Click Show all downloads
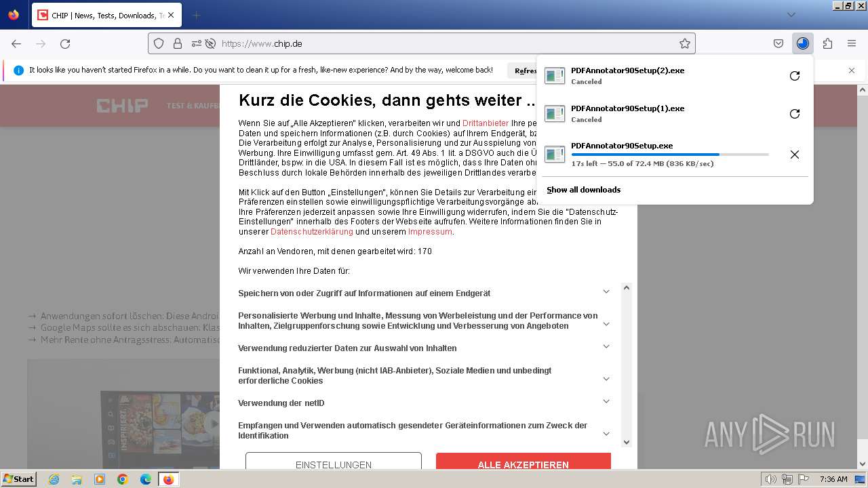Image resolution: width=868 pixels, height=488 pixels. [584, 190]
